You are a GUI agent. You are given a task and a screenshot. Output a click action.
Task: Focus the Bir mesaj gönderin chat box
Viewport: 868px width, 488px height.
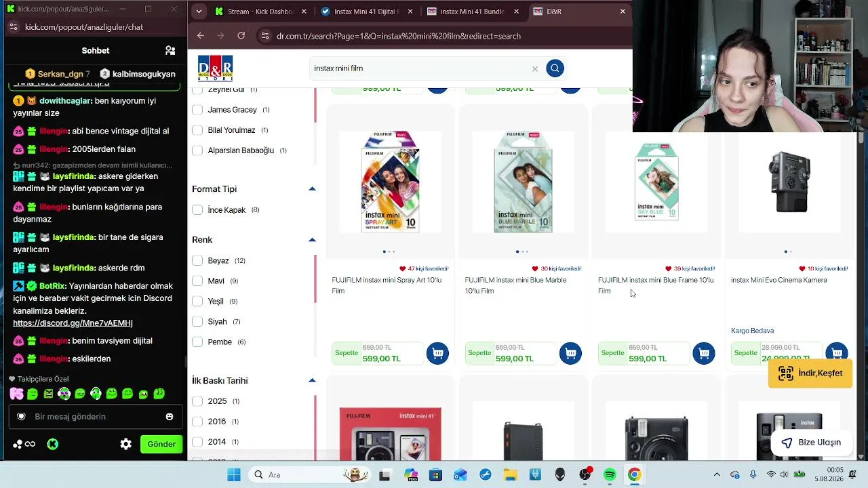pos(95,417)
